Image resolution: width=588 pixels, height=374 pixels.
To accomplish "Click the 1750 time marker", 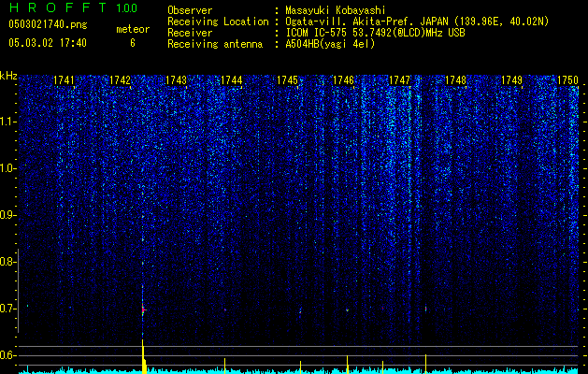I will (567, 80).
